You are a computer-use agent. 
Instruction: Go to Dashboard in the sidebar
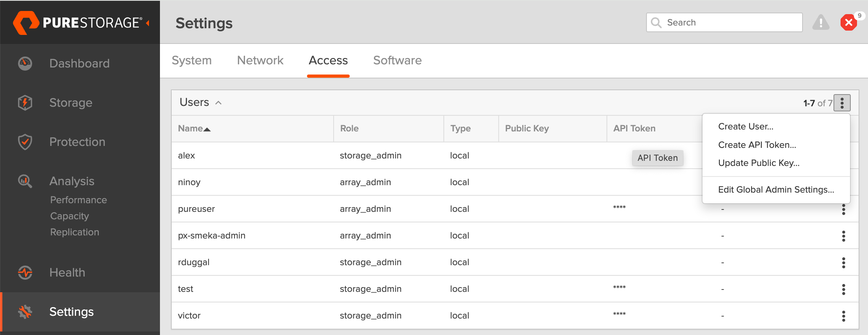point(80,64)
